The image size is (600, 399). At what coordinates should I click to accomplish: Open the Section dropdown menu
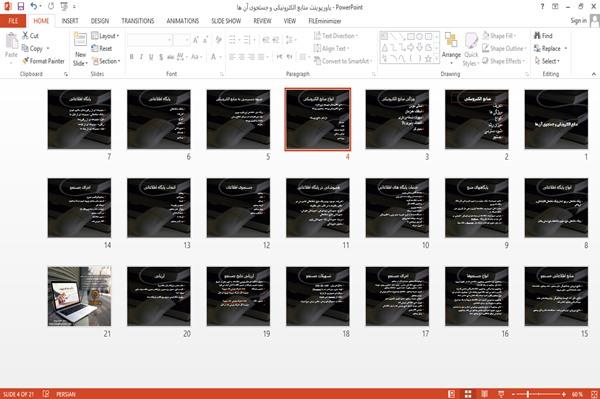pos(106,61)
